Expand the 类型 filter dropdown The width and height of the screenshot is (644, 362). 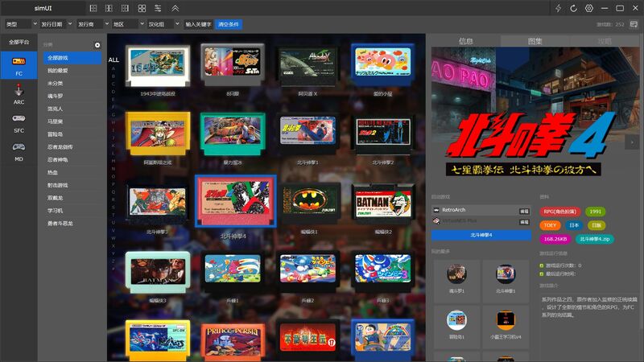[x=19, y=24]
